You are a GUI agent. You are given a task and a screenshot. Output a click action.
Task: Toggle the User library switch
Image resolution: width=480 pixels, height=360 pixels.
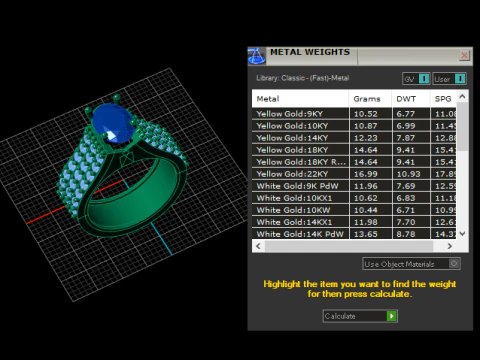pyautogui.click(x=449, y=79)
